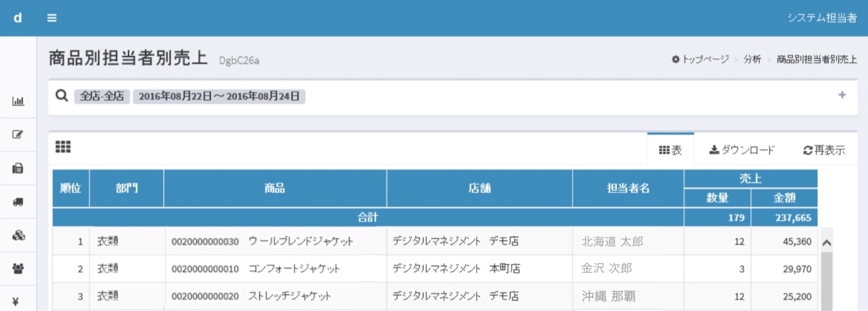Screen dimensions: 868x311
Task: Click the 'd' logo in header
Action: pyautogui.click(x=18, y=18)
